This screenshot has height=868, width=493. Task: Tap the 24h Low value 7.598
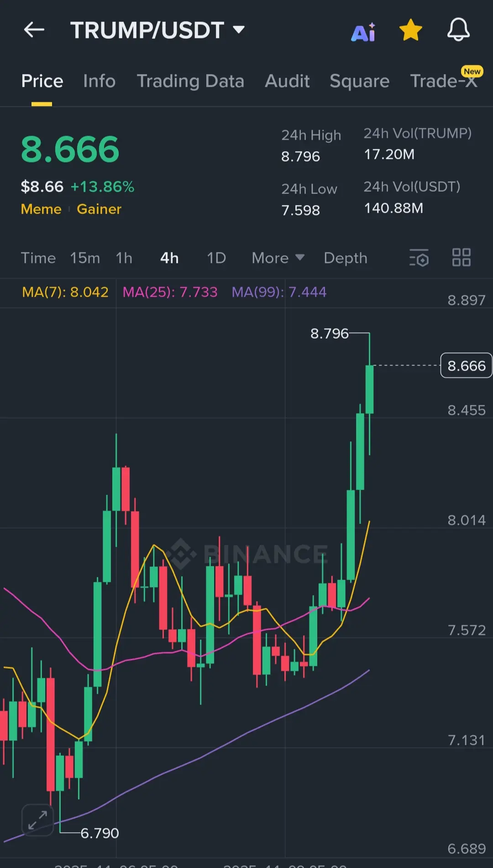pyautogui.click(x=300, y=210)
